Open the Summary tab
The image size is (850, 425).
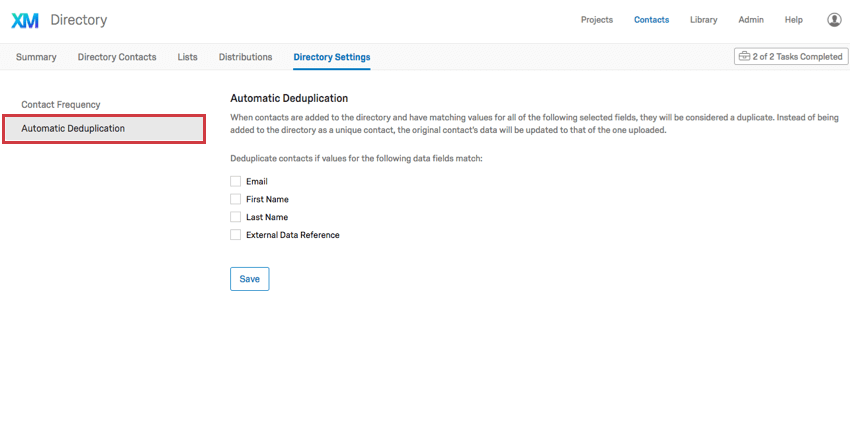click(36, 57)
